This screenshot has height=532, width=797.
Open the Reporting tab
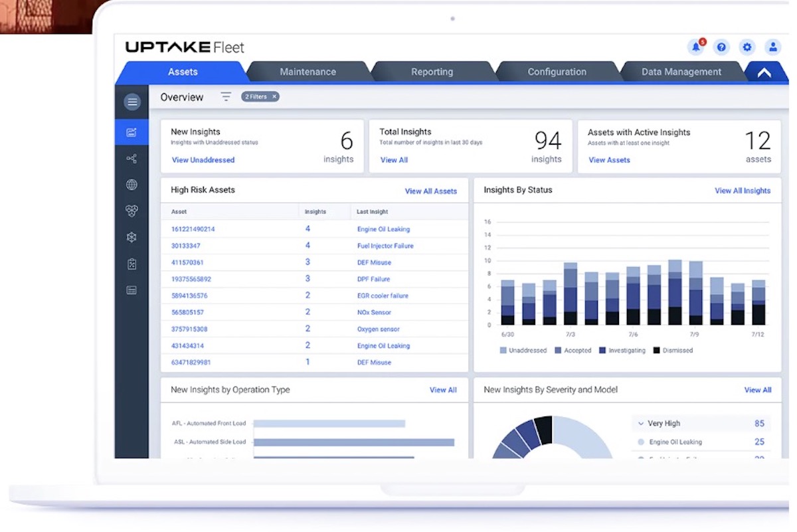pyautogui.click(x=432, y=72)
